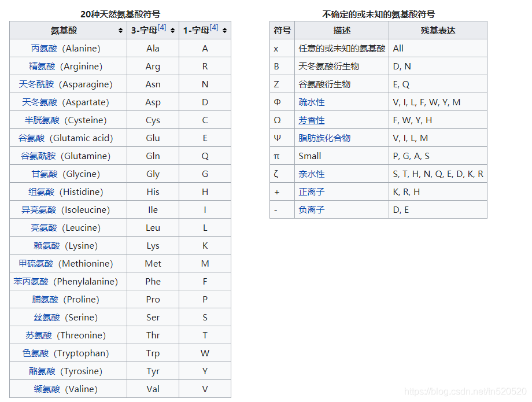
Task: Open the 精氨酸 (Arginine) link
Action: coord(42,67)
